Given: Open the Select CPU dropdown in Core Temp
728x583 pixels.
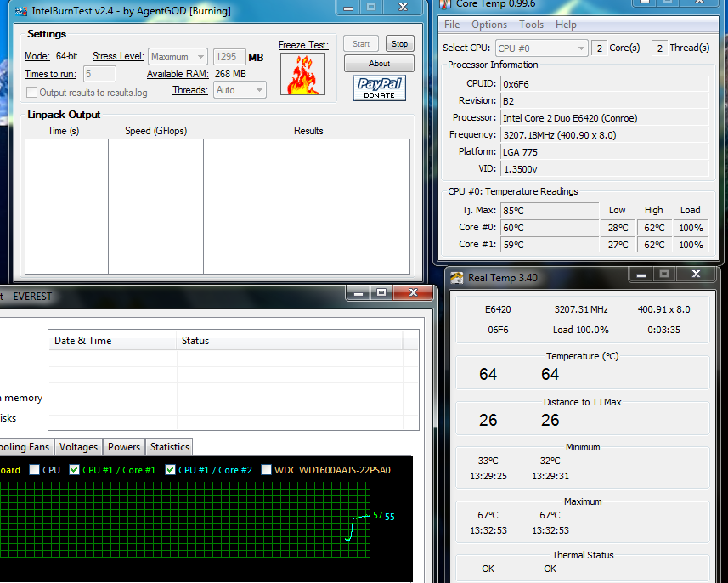Looking at the screenshot, I should tap(542, 48).
